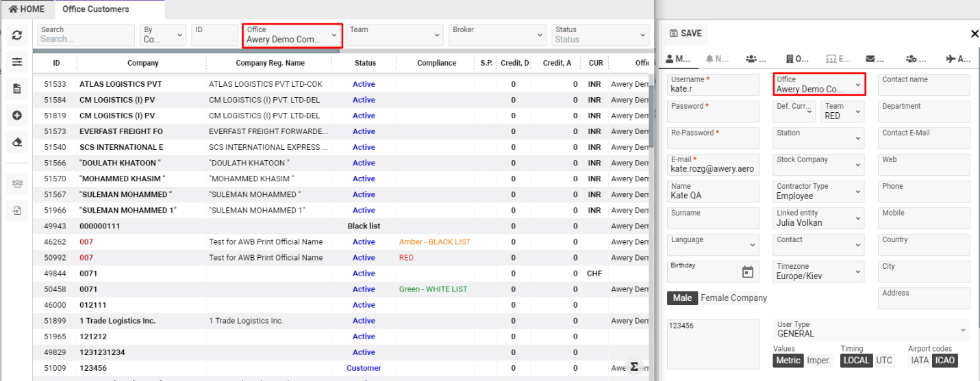Click the import file sidebar icon
980x381 pixels.
coord(17,210)
